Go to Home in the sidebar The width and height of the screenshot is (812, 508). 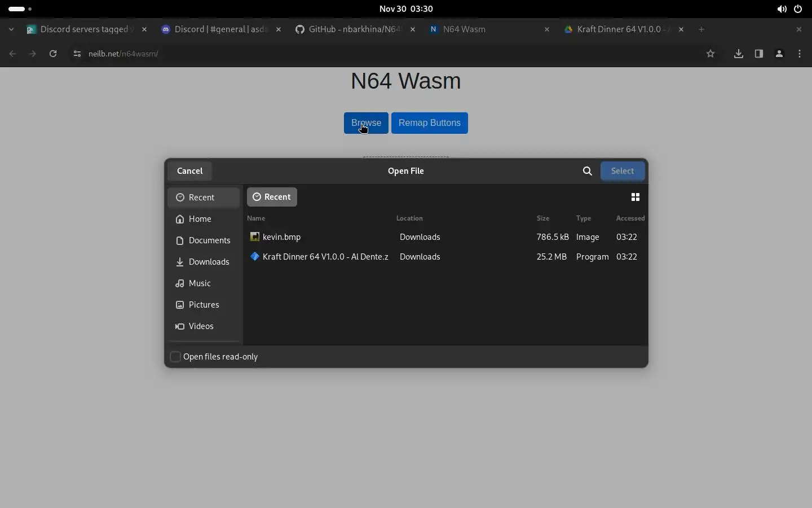coord(204,219)
